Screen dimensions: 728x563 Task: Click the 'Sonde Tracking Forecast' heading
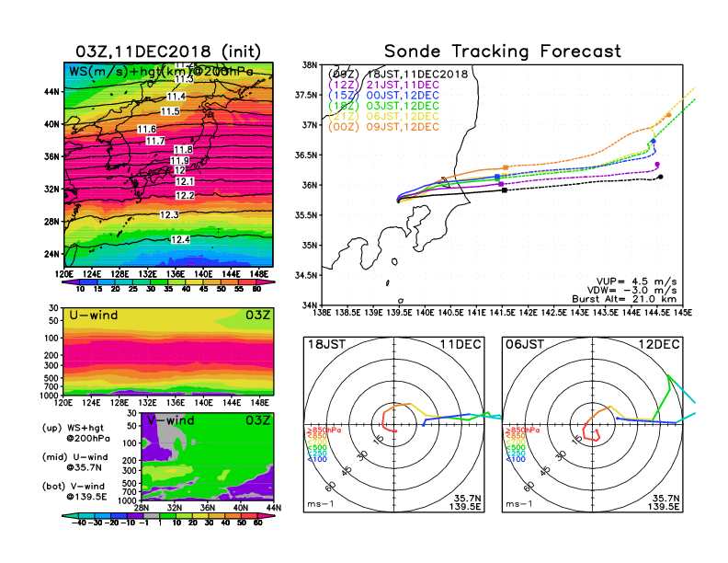coord(503,52)
